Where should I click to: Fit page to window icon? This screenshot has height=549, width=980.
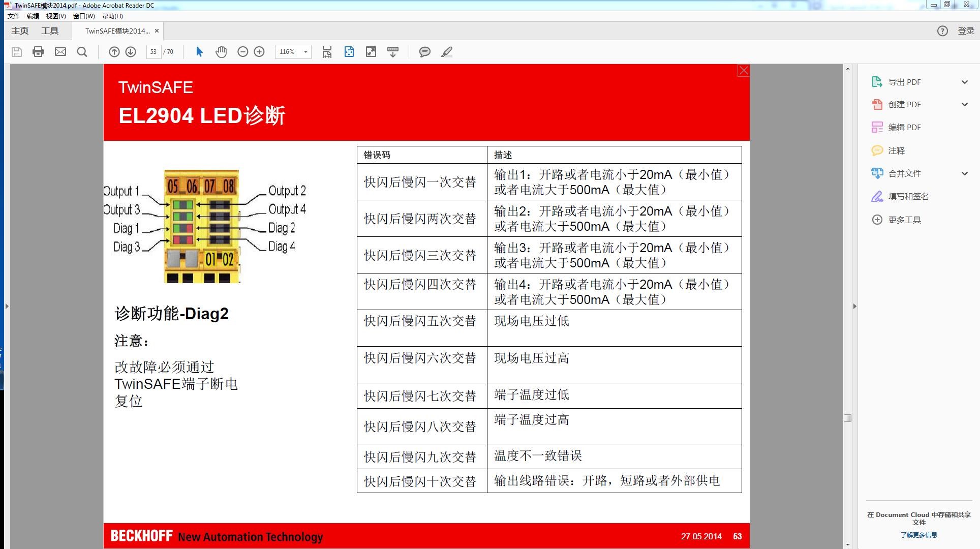[349, 52]
